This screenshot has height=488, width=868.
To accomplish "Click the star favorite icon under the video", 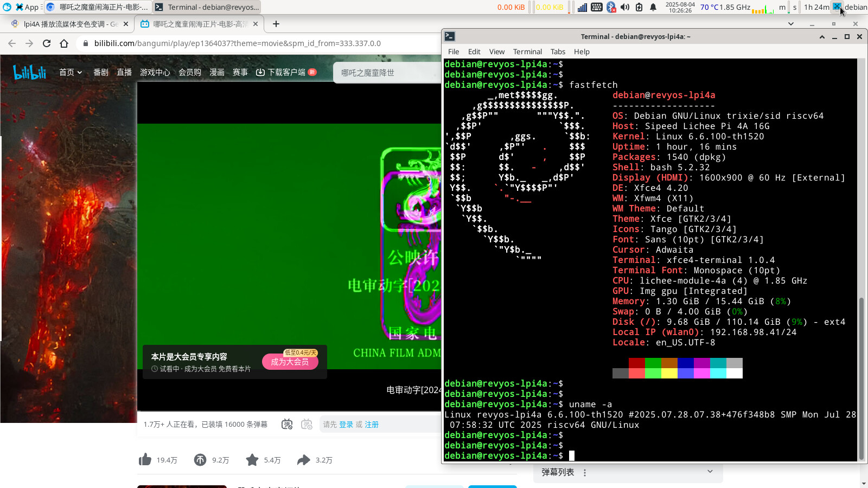I will click(252, 460).
